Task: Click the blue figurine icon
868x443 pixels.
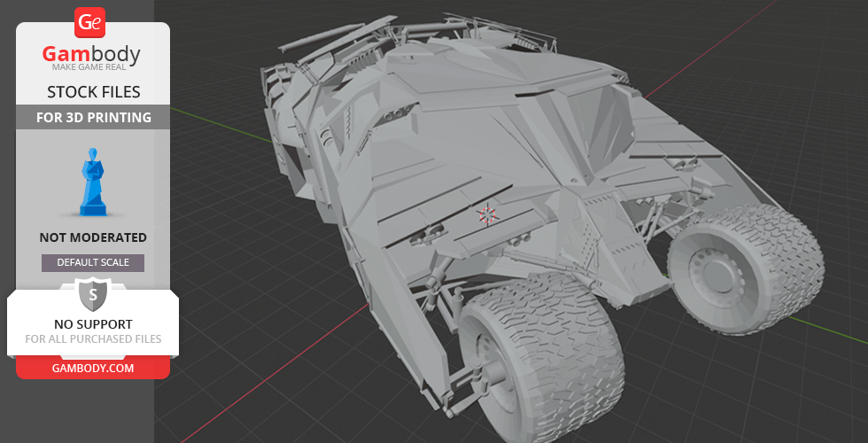Action: pyautogui.click(x=94, y=182)
